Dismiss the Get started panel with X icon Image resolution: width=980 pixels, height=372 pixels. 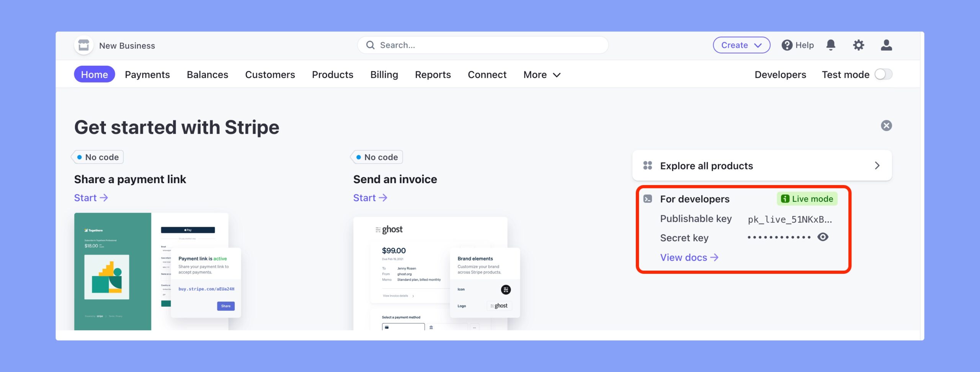(886, 125)
